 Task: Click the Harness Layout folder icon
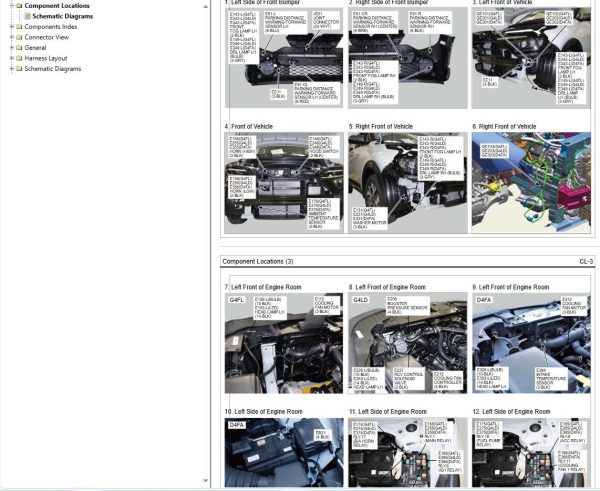pyautogui.click(x=19, y=58)
